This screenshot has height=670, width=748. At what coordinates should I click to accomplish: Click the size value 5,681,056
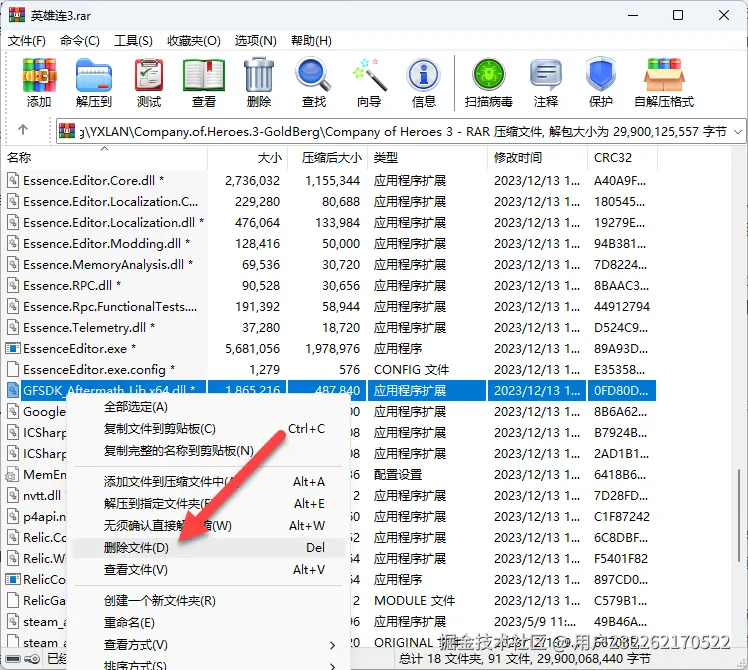(x=252, y=348)
